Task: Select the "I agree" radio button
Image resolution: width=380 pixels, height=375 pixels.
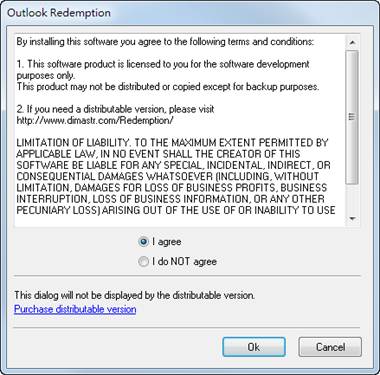Action: point(143,242)
